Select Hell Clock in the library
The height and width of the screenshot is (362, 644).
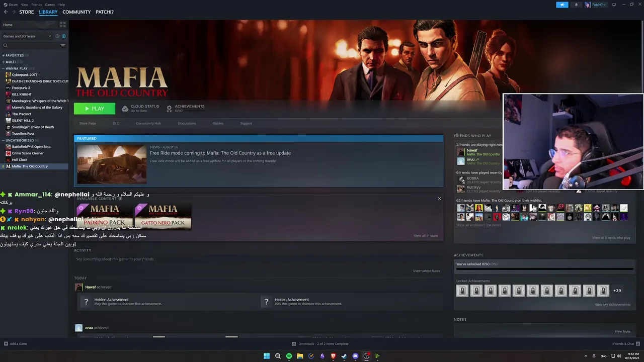tap(20, 160)
